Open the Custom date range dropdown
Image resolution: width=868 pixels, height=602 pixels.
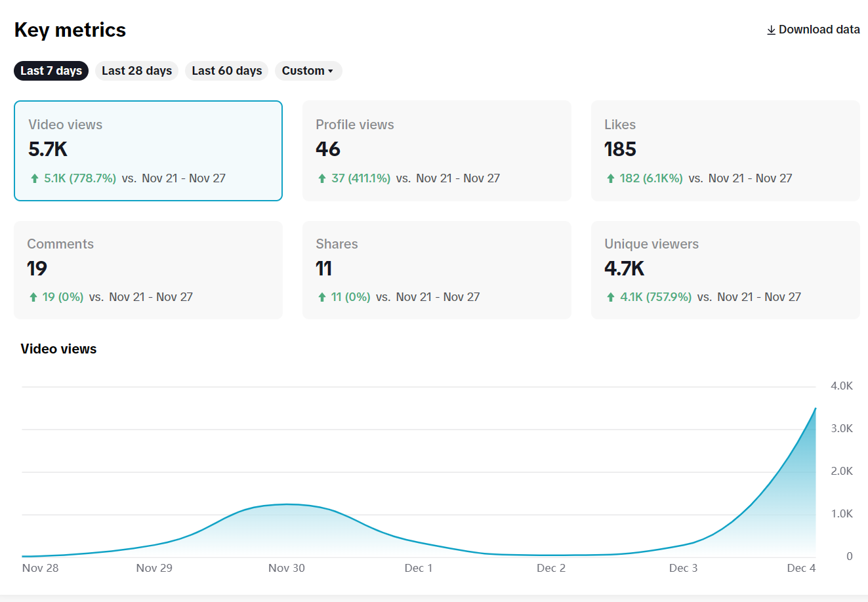click(308, 71)
